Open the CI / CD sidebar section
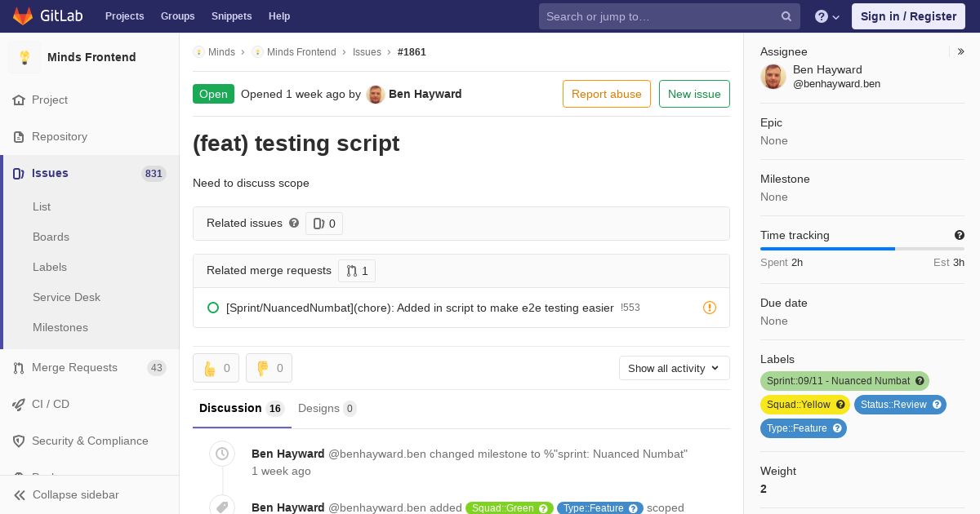The width and height of the screenshot is (980, 514). 50,404
